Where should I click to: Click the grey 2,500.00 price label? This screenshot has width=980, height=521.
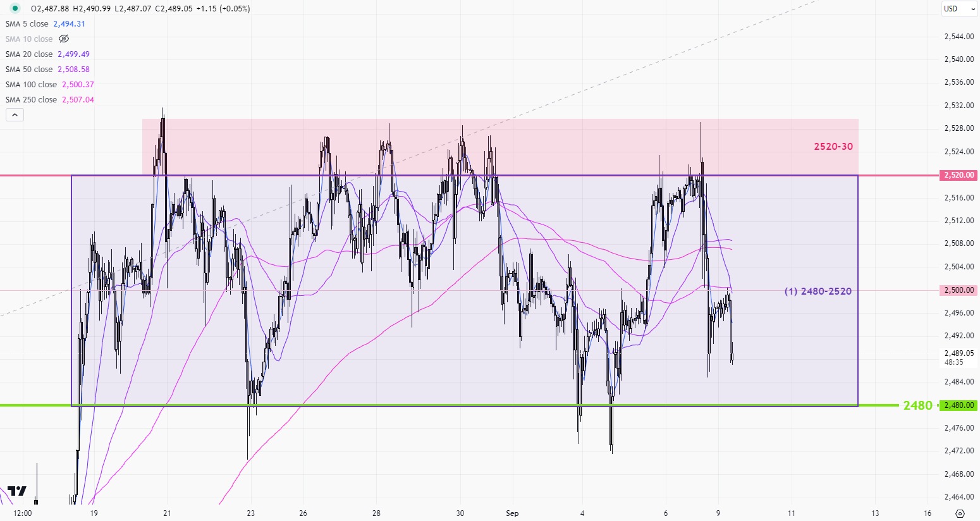[x=959, y=290]
